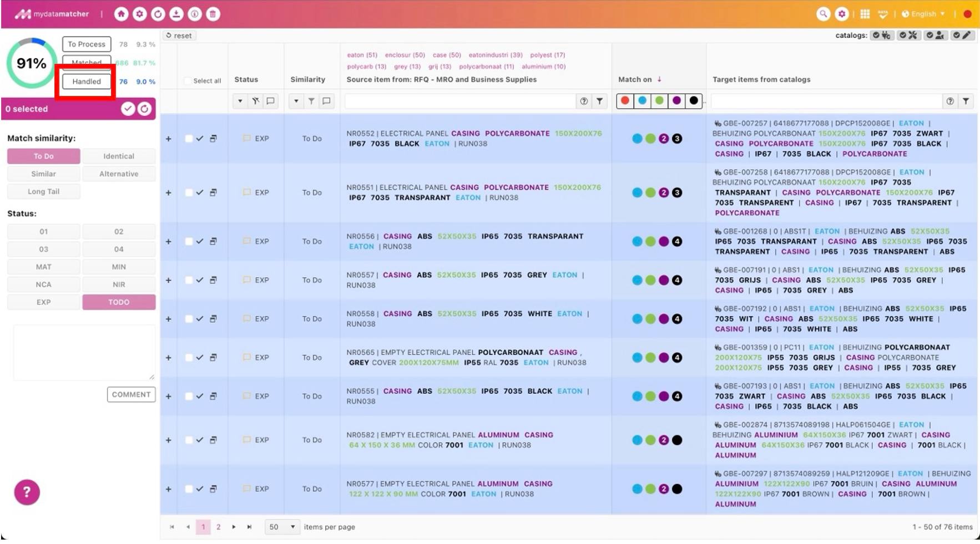Open the apps grid icon
This screenshot has width=980, height=544.
coord(865,14)
